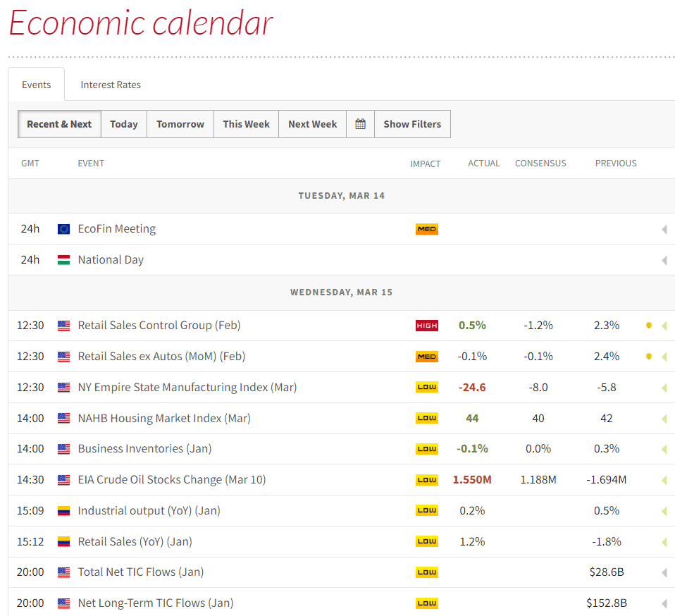Screen dimensions: 675x616
Task: Click the GMT column header
Action: tap(30, 163)
